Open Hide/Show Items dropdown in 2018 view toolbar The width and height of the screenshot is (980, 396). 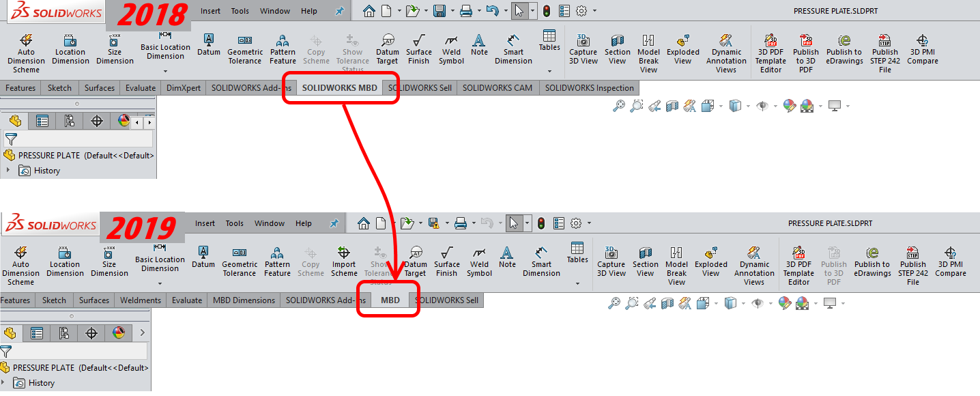click(x=776, y=106)
